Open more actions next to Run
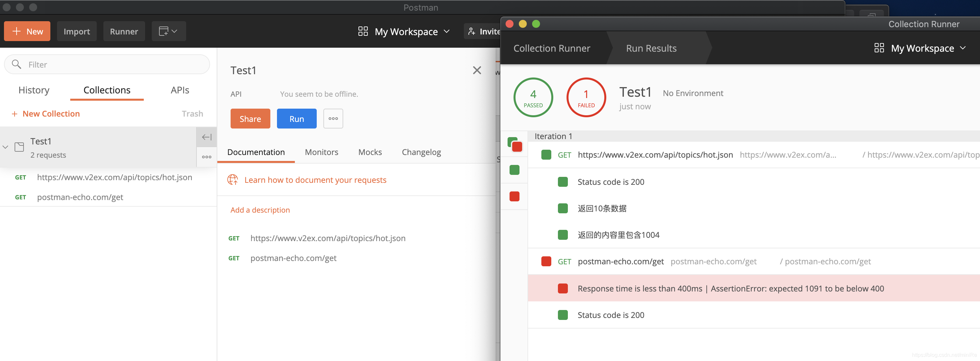This screenshot has height=361, width=980. coord(333,119)
